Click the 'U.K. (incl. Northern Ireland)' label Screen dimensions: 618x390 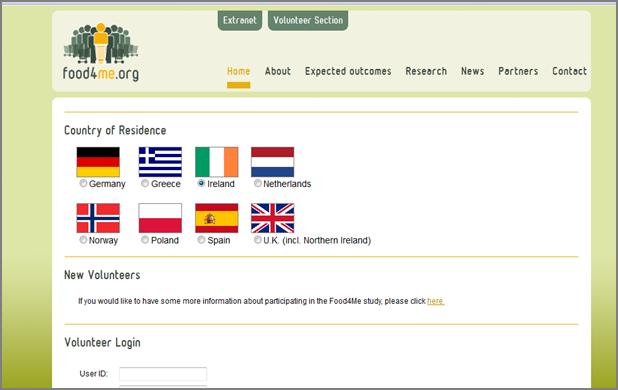317,240
